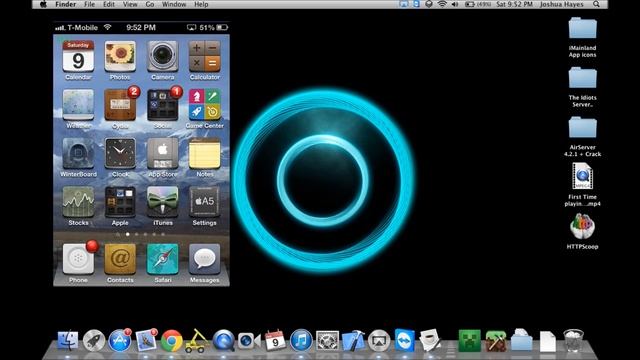Screen dimensions: 640x360
Task: Open the Go menu
Action: [150, 4]
